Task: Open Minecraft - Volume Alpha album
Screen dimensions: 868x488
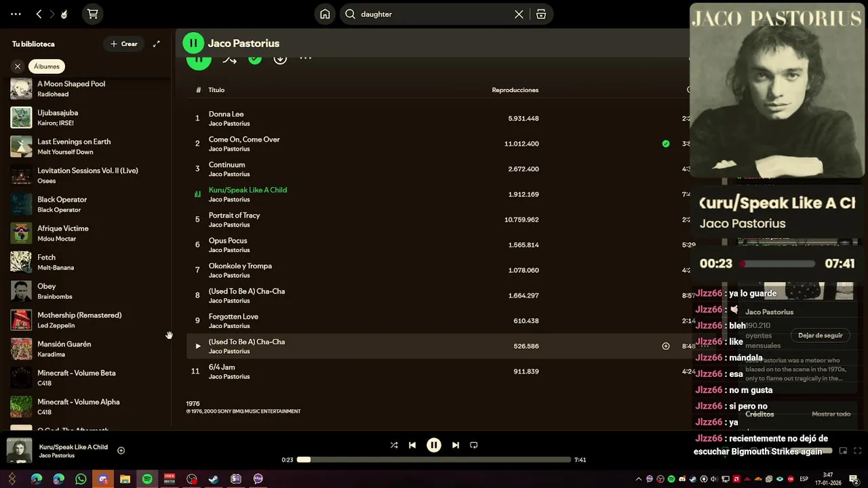Action: click(88, 407)
